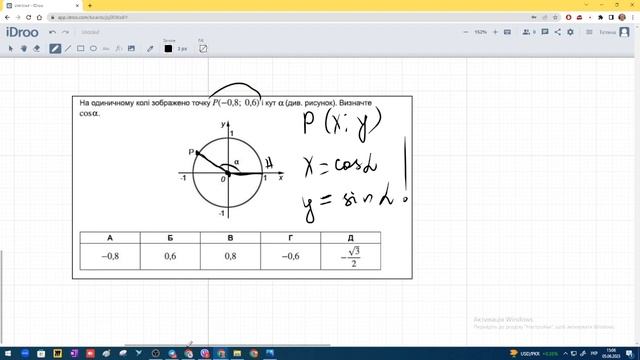Open the user profile avatar menu
The height and width of the screenshot is (360, 640).
point(624,32)
